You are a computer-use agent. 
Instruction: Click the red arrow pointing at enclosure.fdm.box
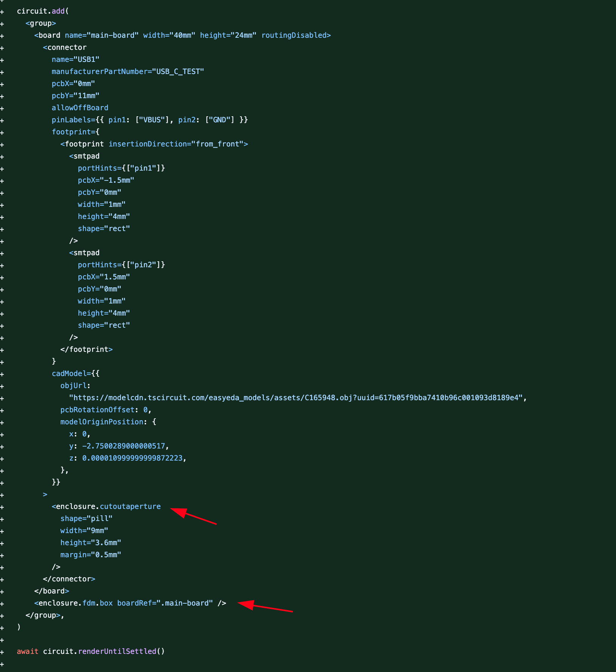[265, 606]
